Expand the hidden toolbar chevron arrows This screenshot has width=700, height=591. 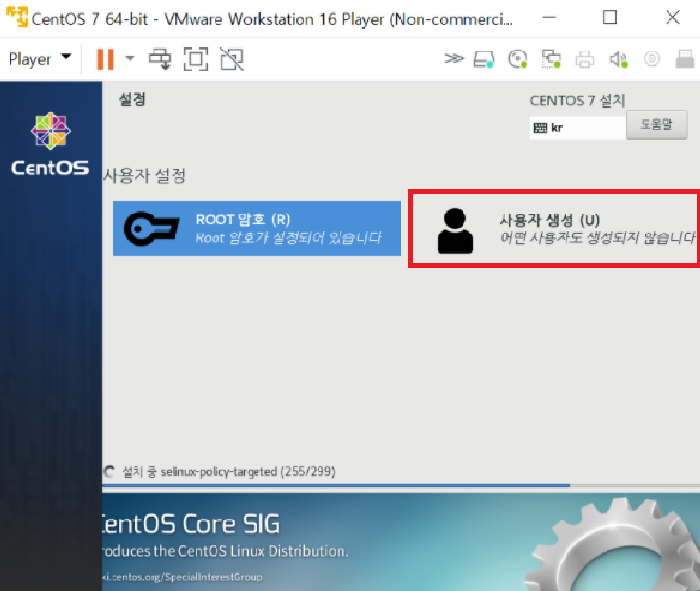(454, 58)
